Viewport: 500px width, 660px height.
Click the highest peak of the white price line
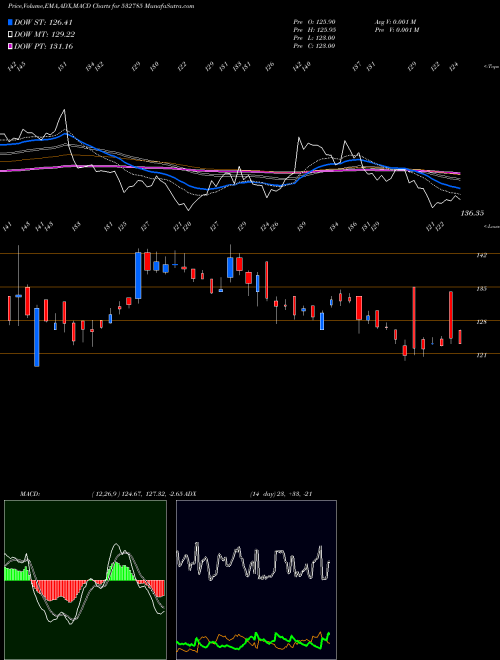[x=64, y=110]
